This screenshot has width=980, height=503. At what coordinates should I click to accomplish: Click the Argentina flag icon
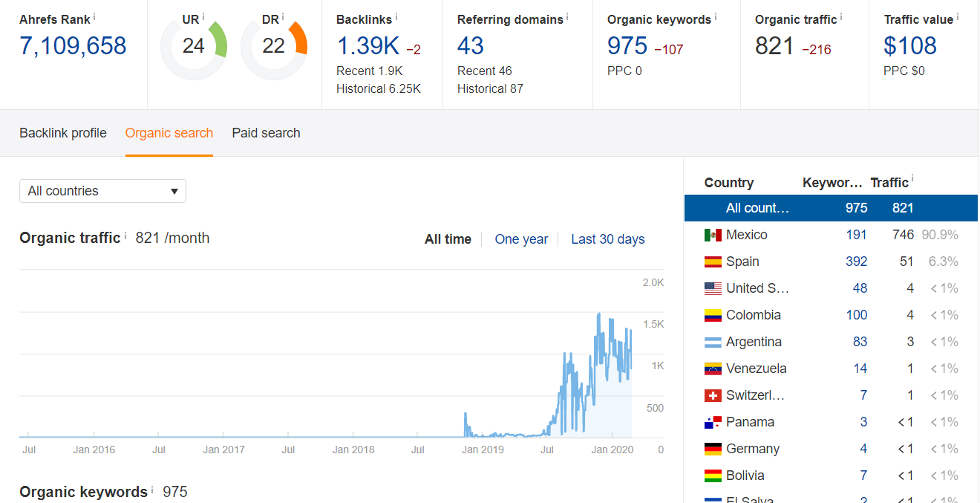(x=713, y=342)
